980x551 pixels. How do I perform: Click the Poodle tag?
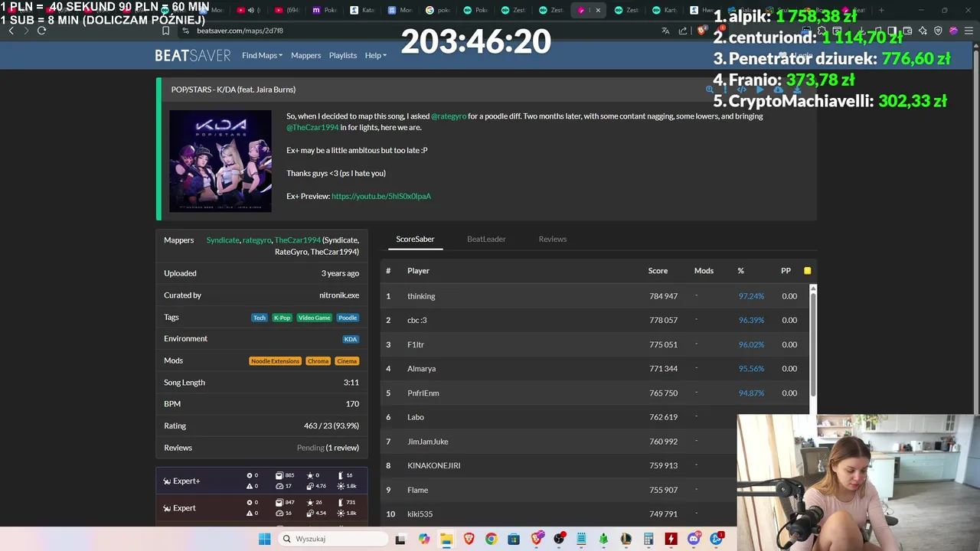pyautogui.click(x=348, y=318)
